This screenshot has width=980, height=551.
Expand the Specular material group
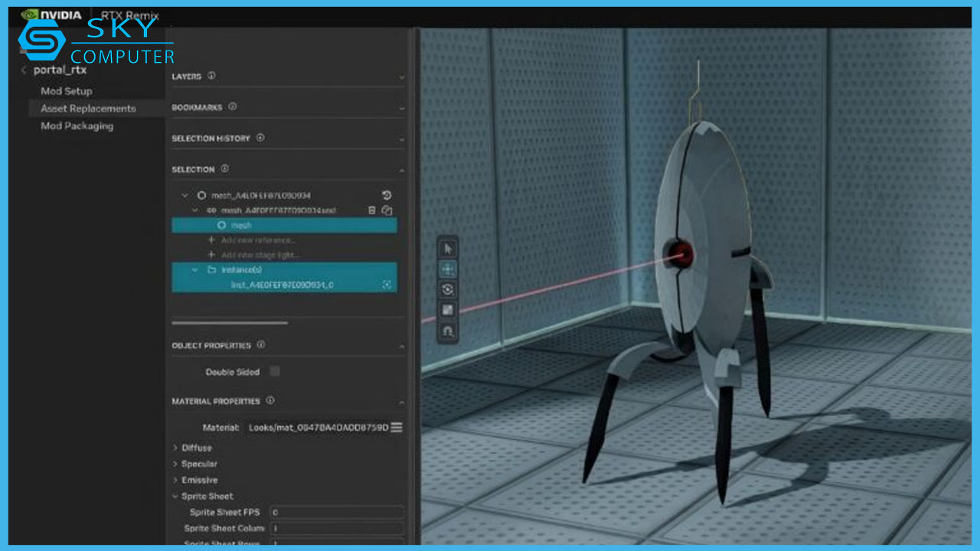(175, 464)
